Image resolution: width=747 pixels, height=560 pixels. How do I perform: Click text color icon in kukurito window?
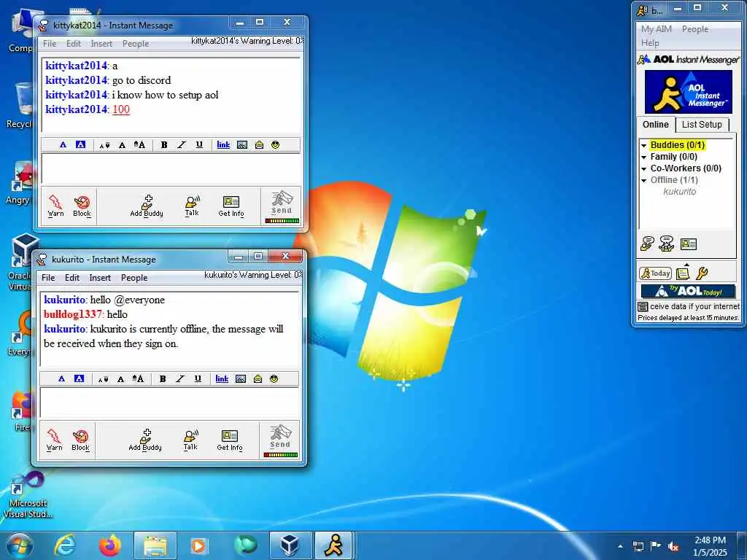point(61,378)
